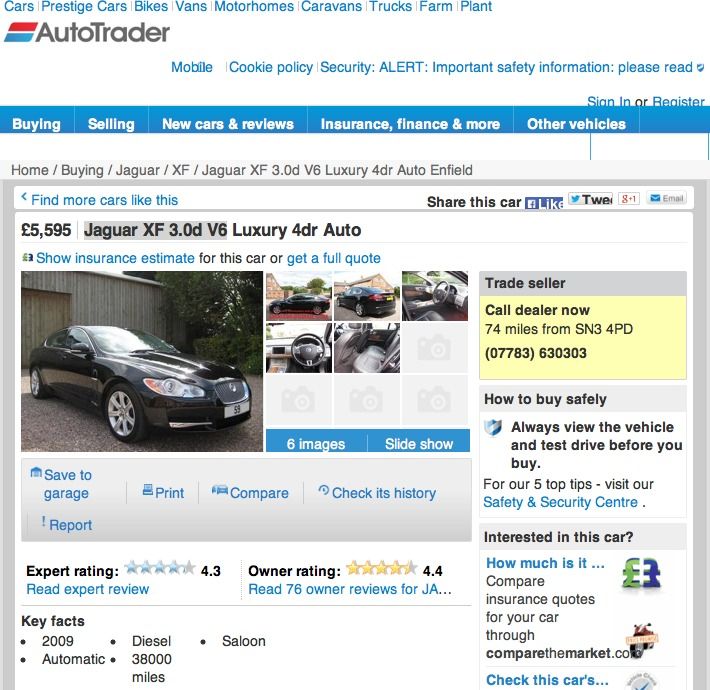This screenshot has width=710, height=690.
Task: Click the Compare car icon link
Action: click(250, 492)
